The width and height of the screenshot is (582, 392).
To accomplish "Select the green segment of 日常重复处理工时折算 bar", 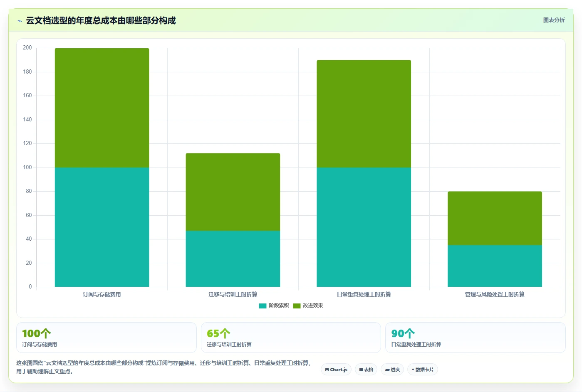I will 364,114.
